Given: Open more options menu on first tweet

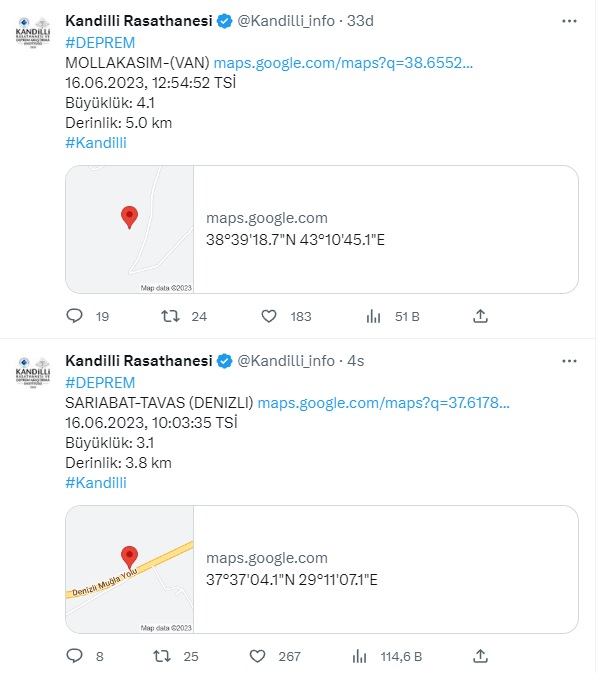Looking at the screenshot, I should pos(569,20).
